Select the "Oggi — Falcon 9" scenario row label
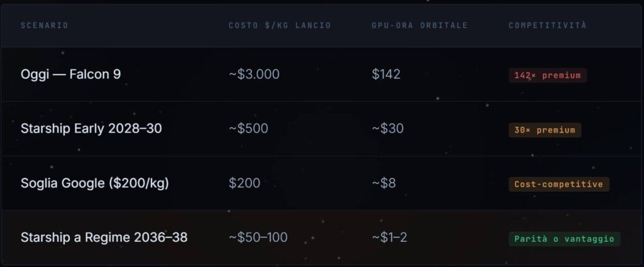 tap(70, 74)
